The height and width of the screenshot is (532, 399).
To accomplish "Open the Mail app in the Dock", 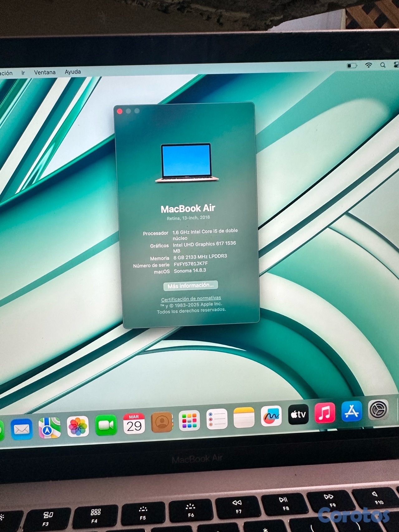I will tap(22, 429).
